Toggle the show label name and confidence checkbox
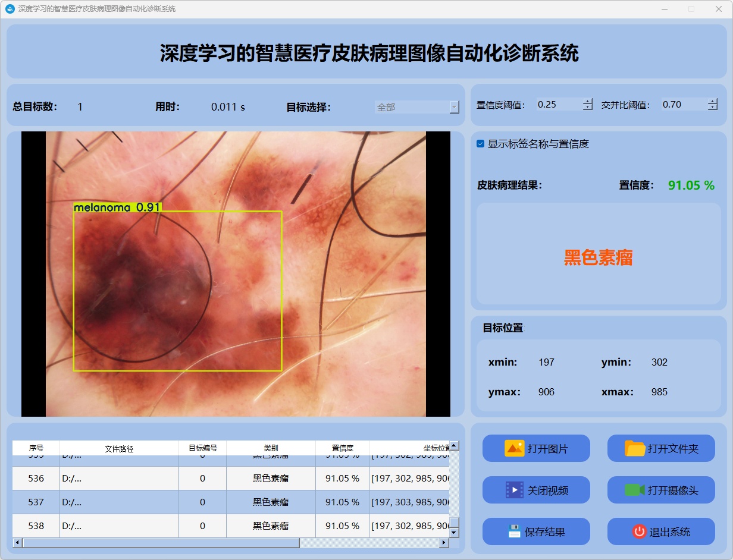This screenshot has width=733, height=560. [x=481, y=144]
